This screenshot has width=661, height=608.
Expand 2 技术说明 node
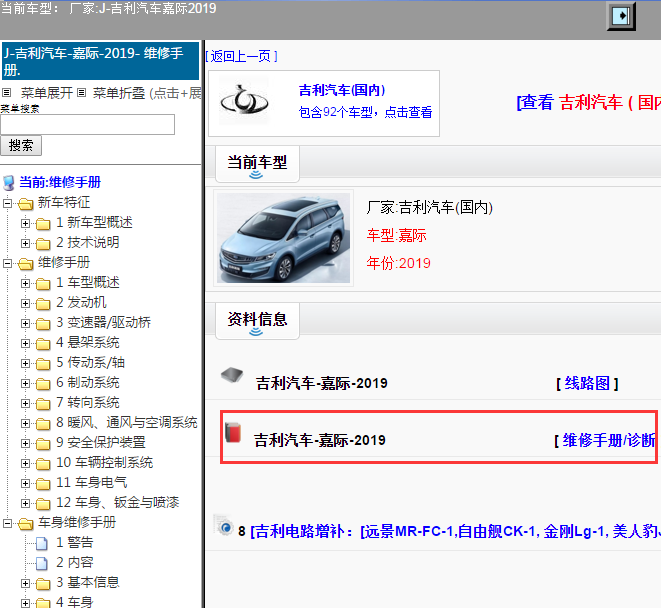25,243
